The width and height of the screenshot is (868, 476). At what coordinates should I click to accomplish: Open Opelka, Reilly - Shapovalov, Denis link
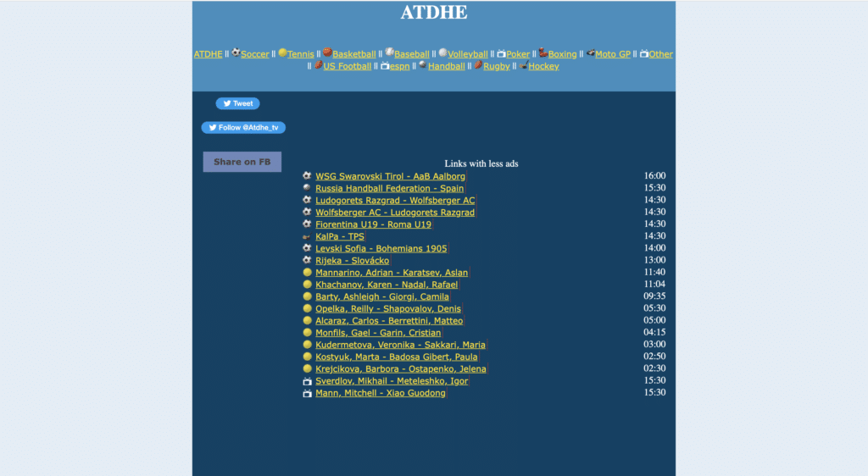(x=388, y=309)
